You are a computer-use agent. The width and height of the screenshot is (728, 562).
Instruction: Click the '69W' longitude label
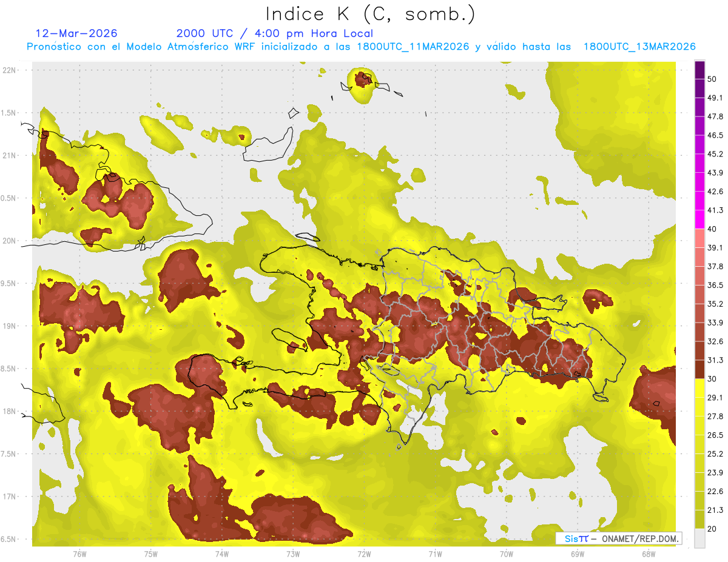[578, 554]
